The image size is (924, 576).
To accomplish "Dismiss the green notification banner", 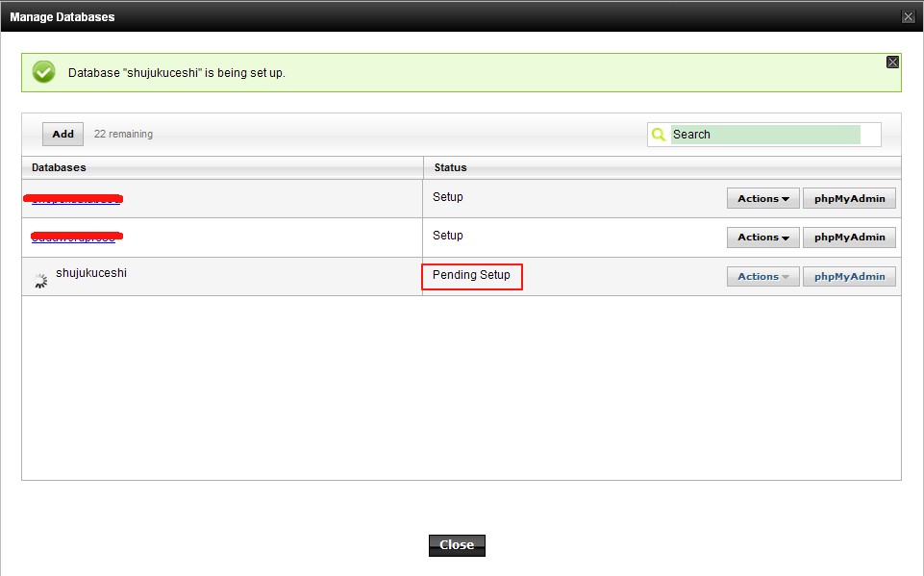I will click(892, 62).
